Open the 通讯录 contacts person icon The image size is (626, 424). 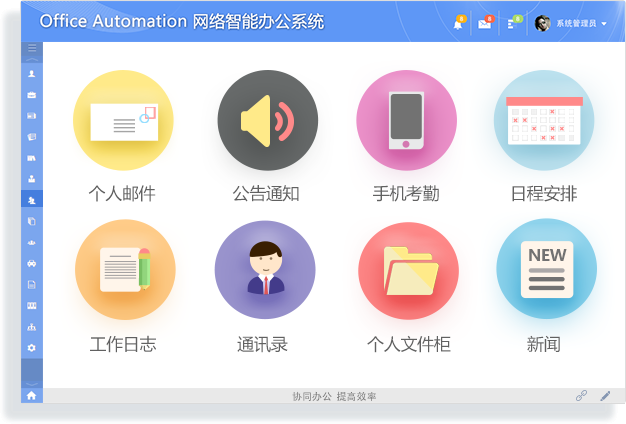pyautogui.click(x=265, y=269)
